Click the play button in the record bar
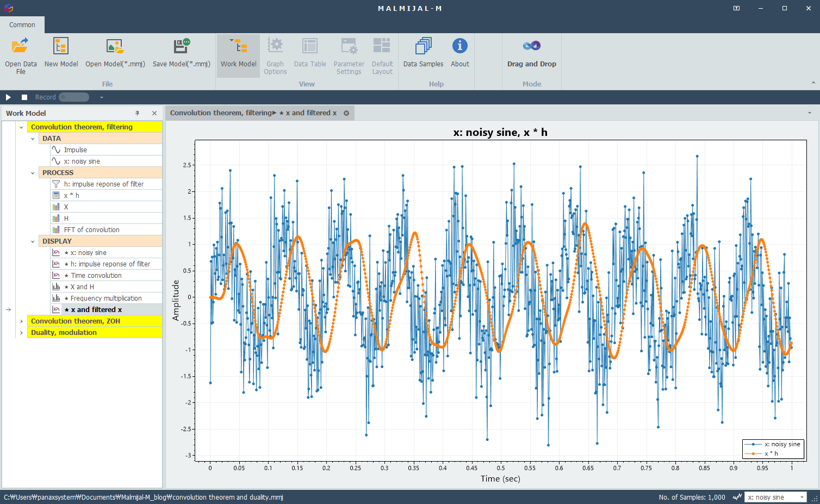 (8, 97)
